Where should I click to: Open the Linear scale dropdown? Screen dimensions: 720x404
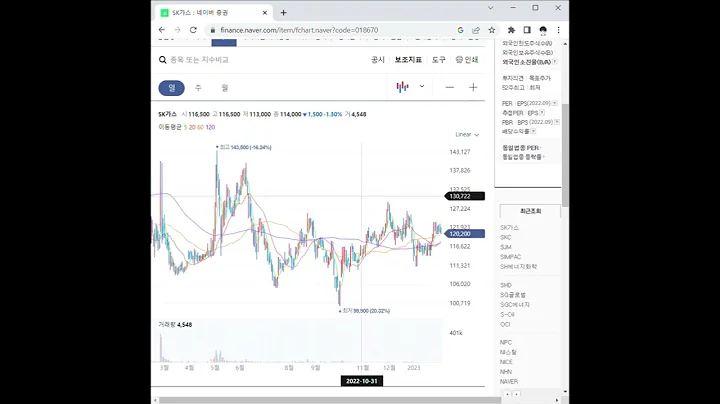pos(467,135)
